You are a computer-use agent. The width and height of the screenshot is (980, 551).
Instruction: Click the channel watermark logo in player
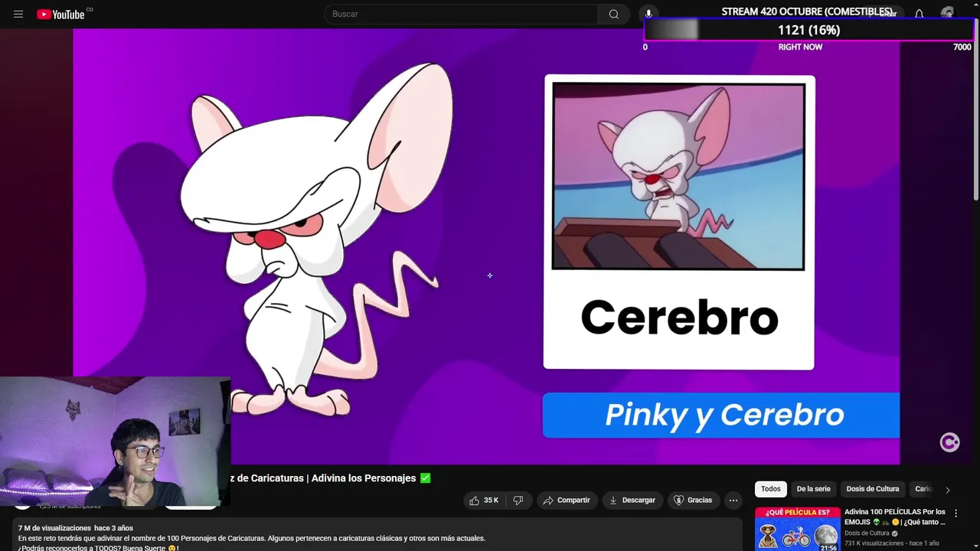tap(949, 442)
